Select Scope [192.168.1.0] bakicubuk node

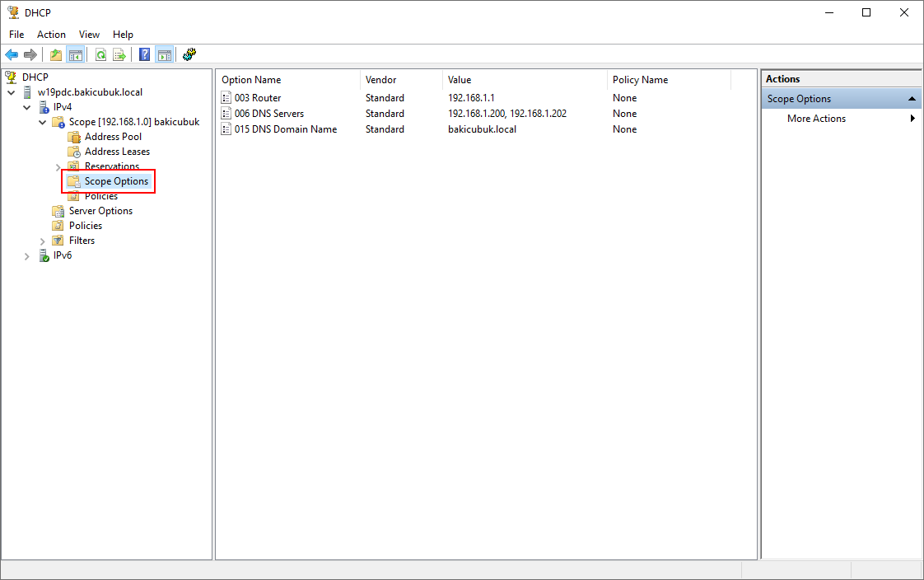(x=133, y=121)
